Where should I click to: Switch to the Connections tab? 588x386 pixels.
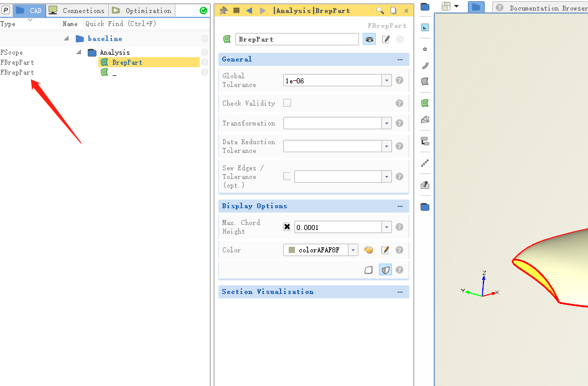point(77,11)
